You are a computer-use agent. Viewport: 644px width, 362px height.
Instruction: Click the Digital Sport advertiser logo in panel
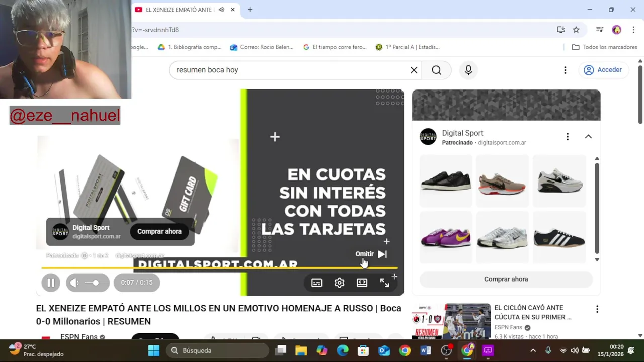point(428,137)
